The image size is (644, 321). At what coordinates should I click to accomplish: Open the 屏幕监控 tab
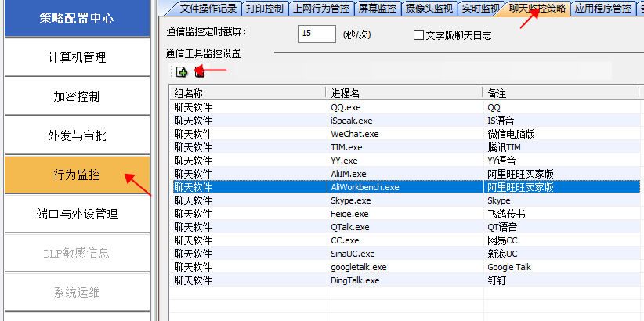pyautogui.click(x=377, y=9)
